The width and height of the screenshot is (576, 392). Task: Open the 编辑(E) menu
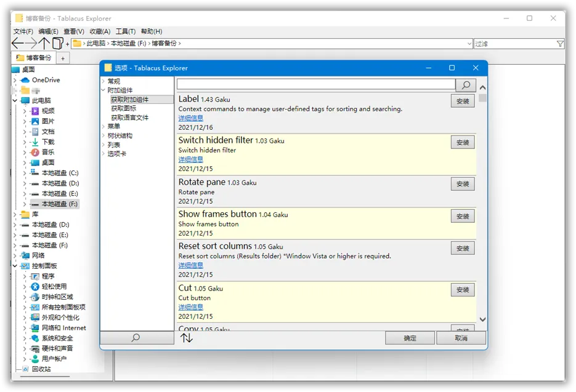pyautogui.click(x=48, y=31)
